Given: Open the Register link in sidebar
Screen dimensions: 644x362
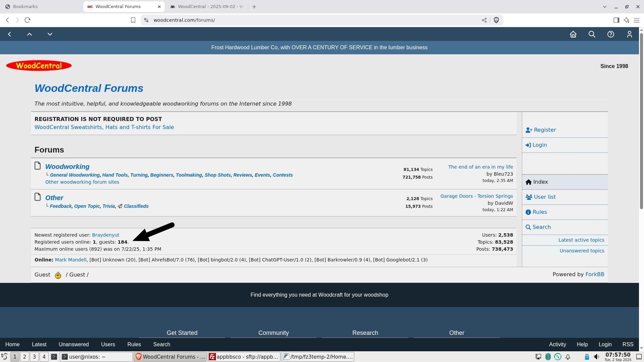Looking at the screenshot, I should [x=541, y=130].
